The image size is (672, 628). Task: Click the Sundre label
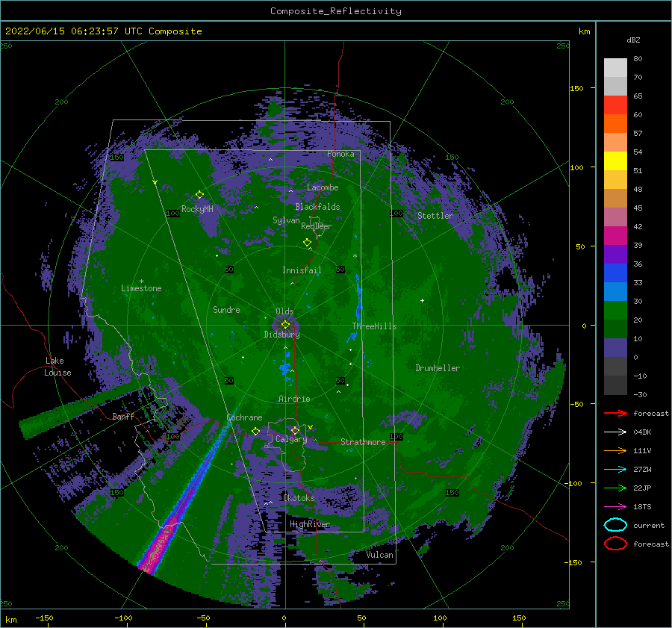(226, 309)
